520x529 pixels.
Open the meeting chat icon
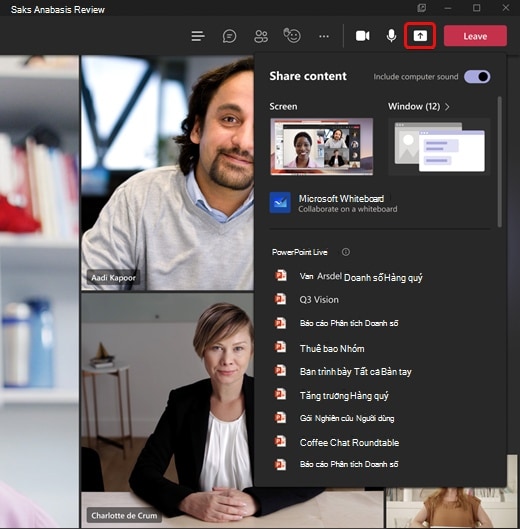229,36
